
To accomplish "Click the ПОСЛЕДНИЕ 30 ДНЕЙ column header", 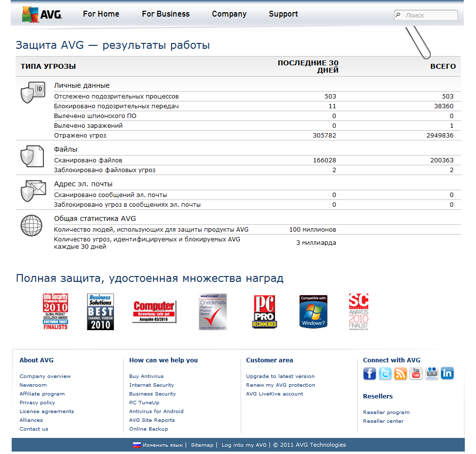I will coord(308,66).
